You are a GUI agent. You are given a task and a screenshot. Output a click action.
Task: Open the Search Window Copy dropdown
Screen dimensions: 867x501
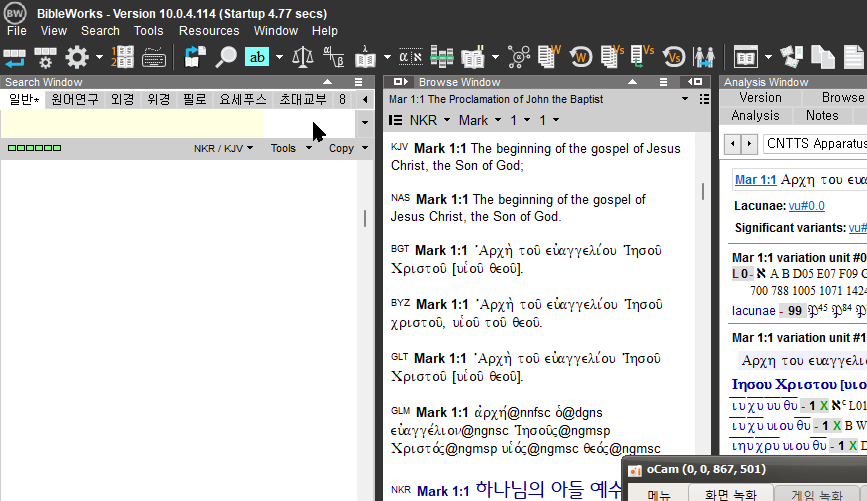click(348, 148)
